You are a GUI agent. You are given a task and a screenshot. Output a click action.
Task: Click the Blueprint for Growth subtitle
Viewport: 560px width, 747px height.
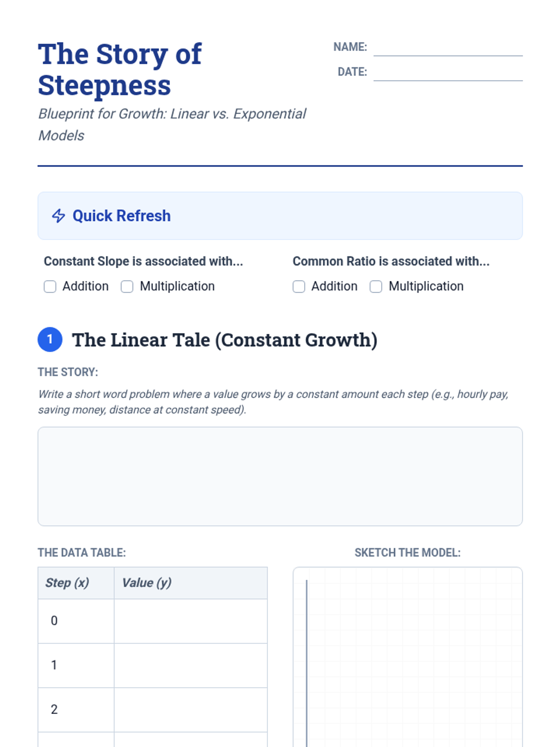[172, 125]
